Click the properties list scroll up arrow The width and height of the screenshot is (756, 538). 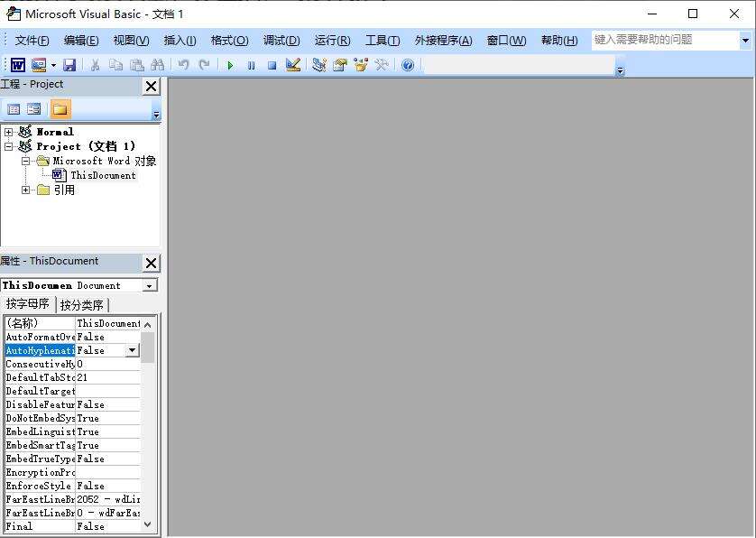(148, 325)
